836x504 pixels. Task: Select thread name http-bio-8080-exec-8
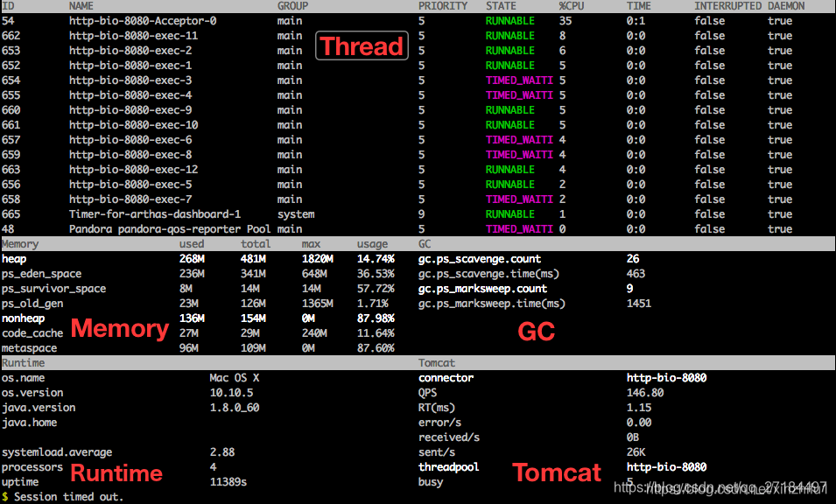tap(130, 155)
